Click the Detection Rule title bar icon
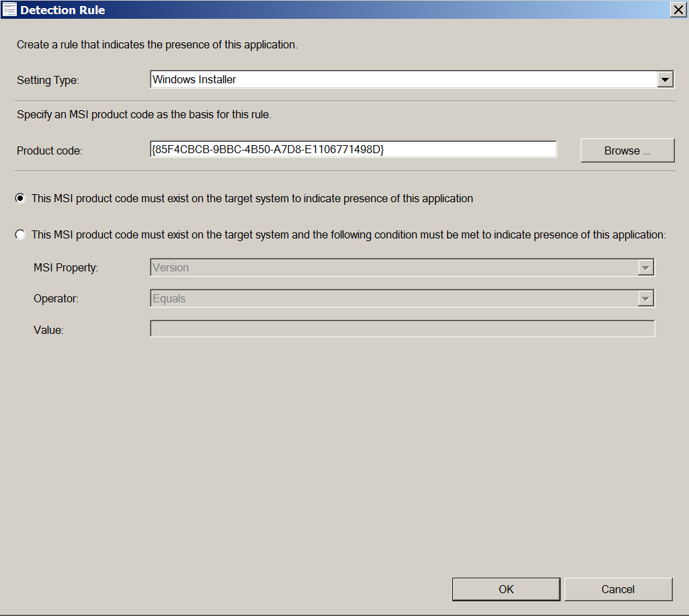This screenshot has height=616, width=689. click(9, 9)
